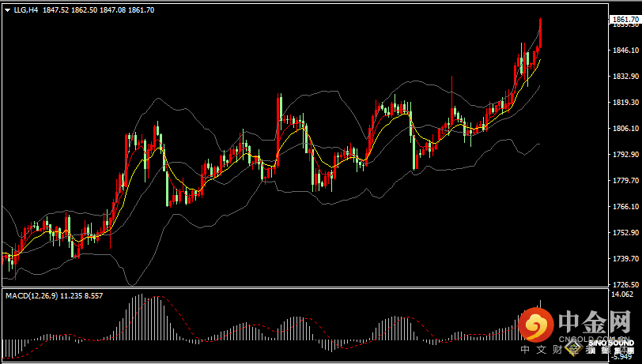Viewport: 642px width, 364px height.
Task: Click the 1792.90 price axis label
Action: point(625,155)
